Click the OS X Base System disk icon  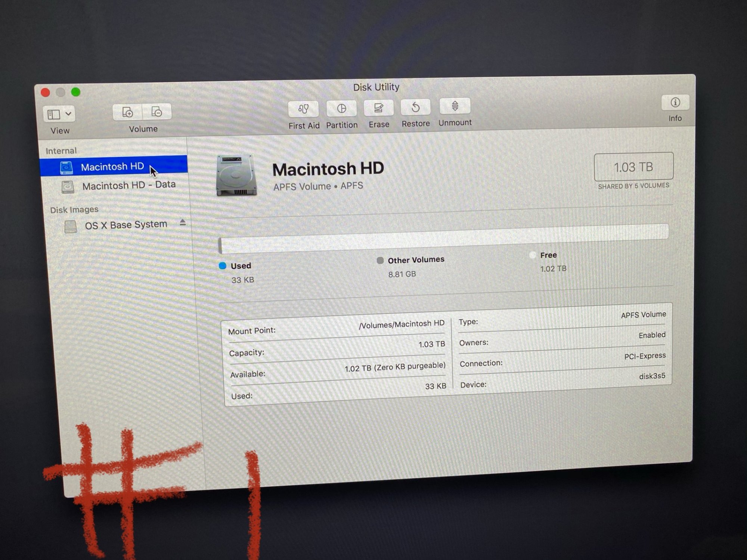coord(70,226)
